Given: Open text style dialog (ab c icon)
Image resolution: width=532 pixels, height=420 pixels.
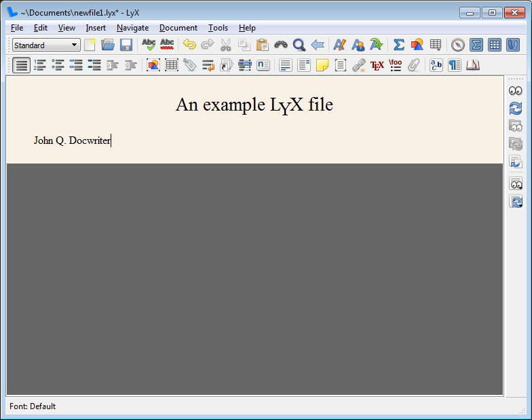Looking at the screenshot, I should pyautogui.click(x=436, y=65).
